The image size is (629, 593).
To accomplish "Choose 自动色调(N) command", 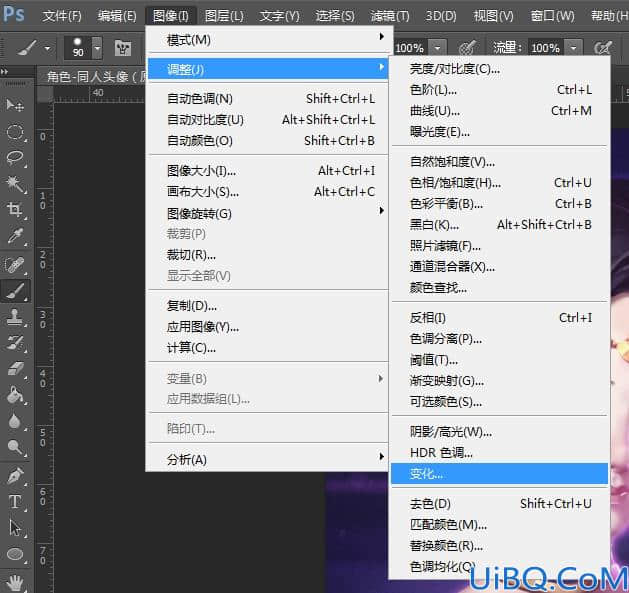I will (268, 98).
